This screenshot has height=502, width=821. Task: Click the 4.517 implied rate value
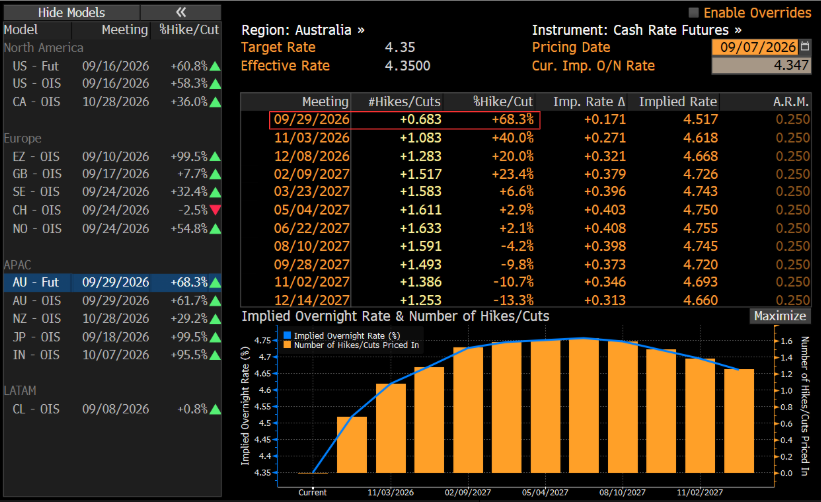click(700, 119)
